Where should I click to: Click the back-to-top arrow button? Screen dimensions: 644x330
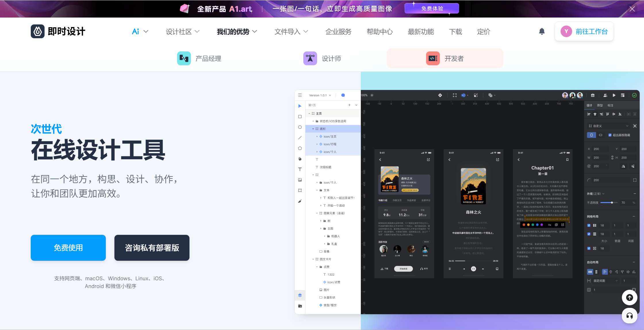click(x=629, y=298)
